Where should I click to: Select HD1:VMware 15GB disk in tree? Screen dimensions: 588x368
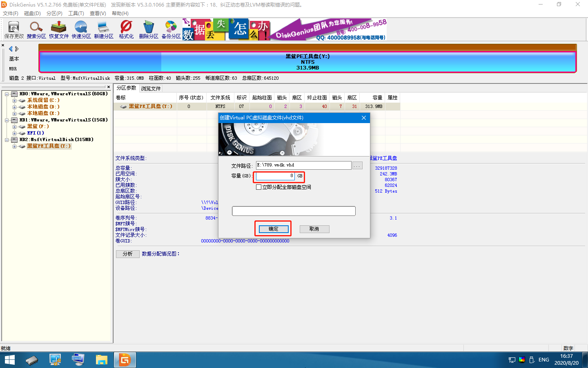tap(63, 120)
